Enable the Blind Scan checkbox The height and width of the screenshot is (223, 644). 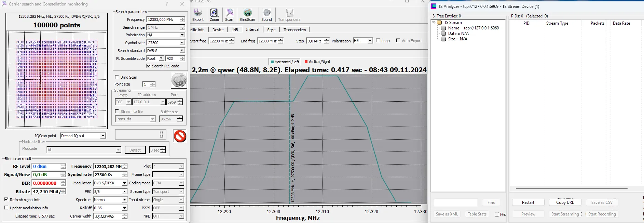pyautogui.click(x=117, y=77)
